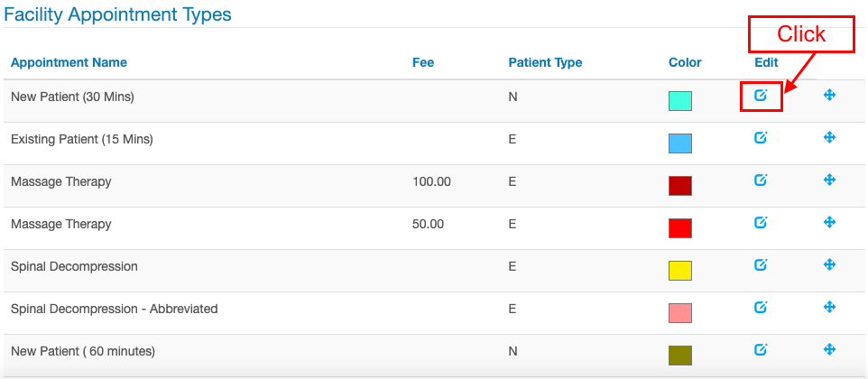Click move handle for New Patient (30 Mins)
Viewport: 868px width, 379px height.
pyautogui.click(x=829, y=95)
